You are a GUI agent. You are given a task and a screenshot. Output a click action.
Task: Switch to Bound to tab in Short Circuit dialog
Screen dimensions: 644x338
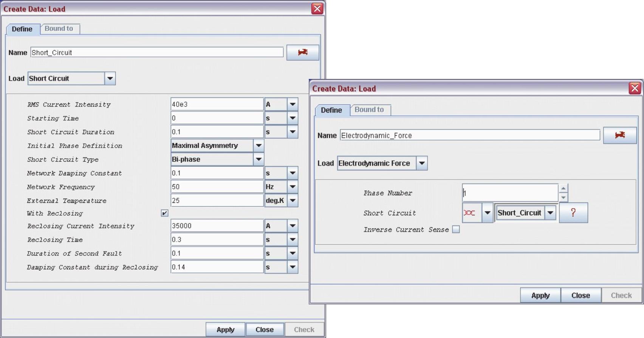(59, 29)
